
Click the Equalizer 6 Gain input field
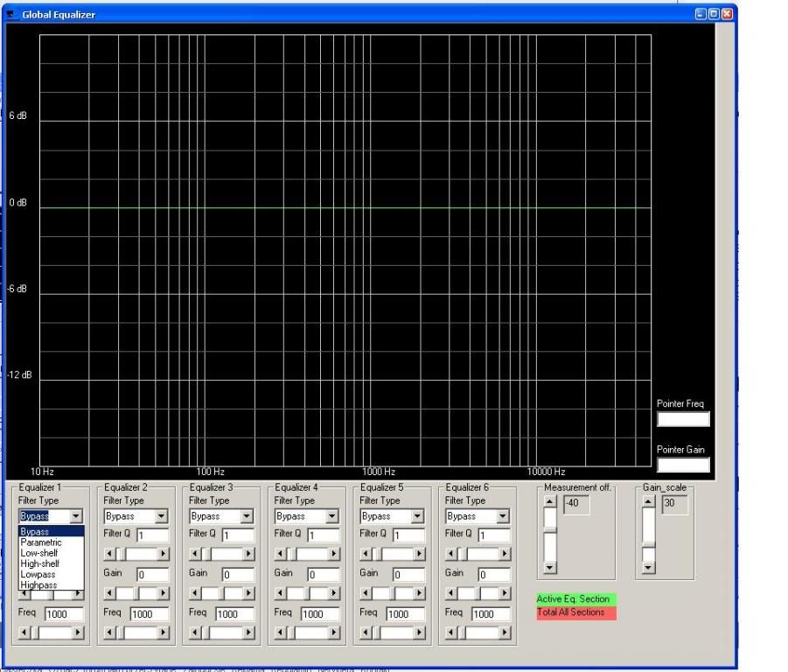[494, 575]
